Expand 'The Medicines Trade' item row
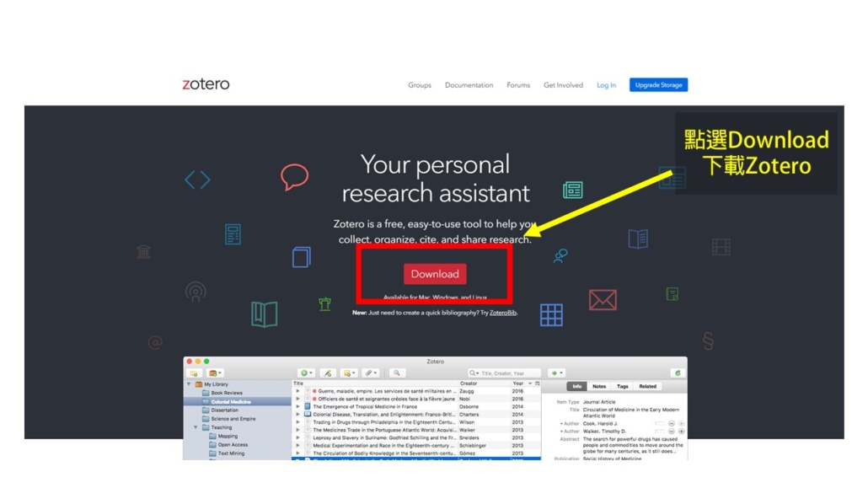The image size is (868, 488). [x=297, y=430]
